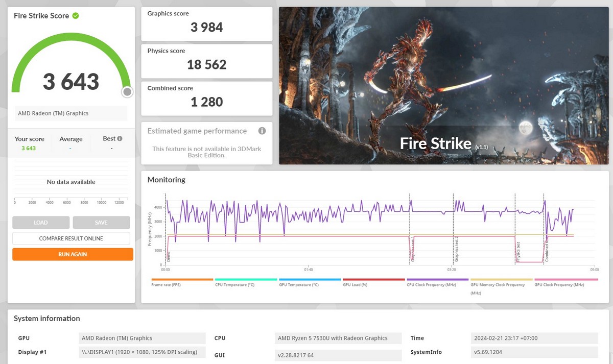The height and width of the screenshot is (364, 613).
Task: Click the Monitoring section heading
Action: [x=167, y=180]
